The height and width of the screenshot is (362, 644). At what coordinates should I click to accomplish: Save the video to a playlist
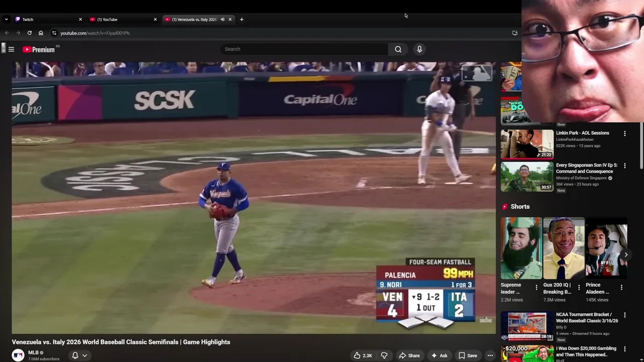click(x=467, y=355)
